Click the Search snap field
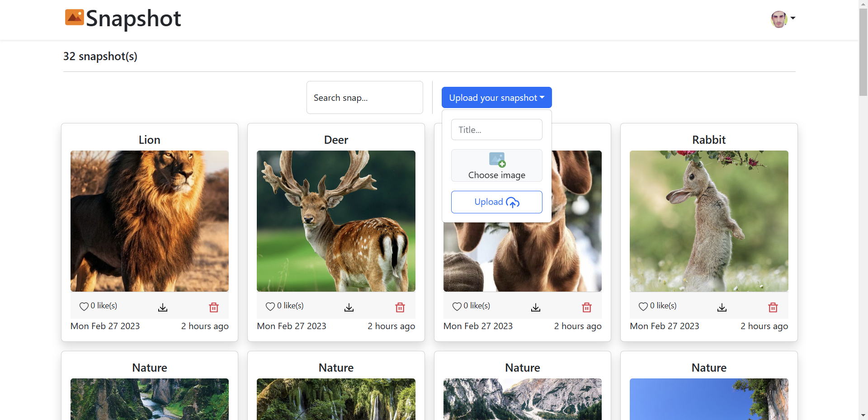 coord(364,97)
